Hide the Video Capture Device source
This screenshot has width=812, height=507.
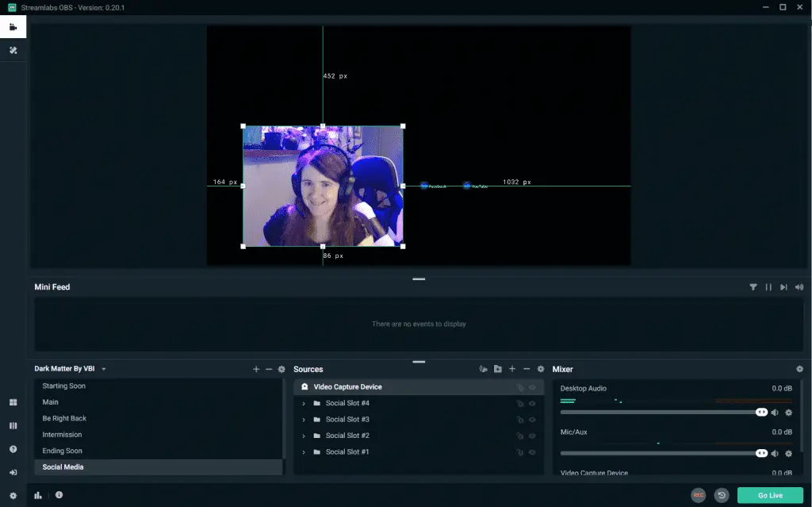point(532,387)
